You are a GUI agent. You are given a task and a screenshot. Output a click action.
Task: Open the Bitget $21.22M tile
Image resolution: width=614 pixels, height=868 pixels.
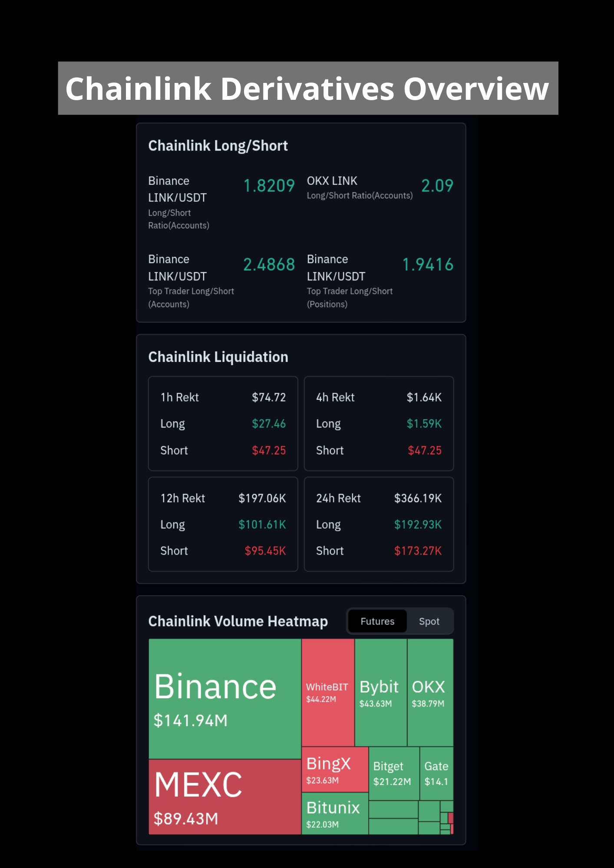(394, 773)
